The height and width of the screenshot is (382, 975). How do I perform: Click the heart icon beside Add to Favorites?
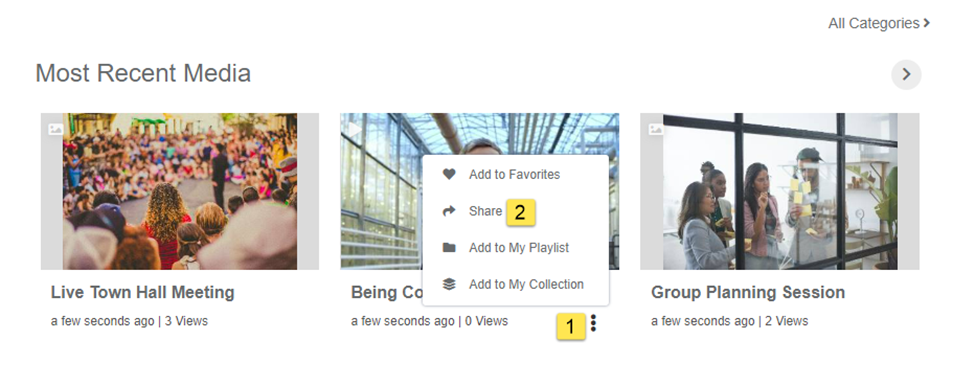449,174
